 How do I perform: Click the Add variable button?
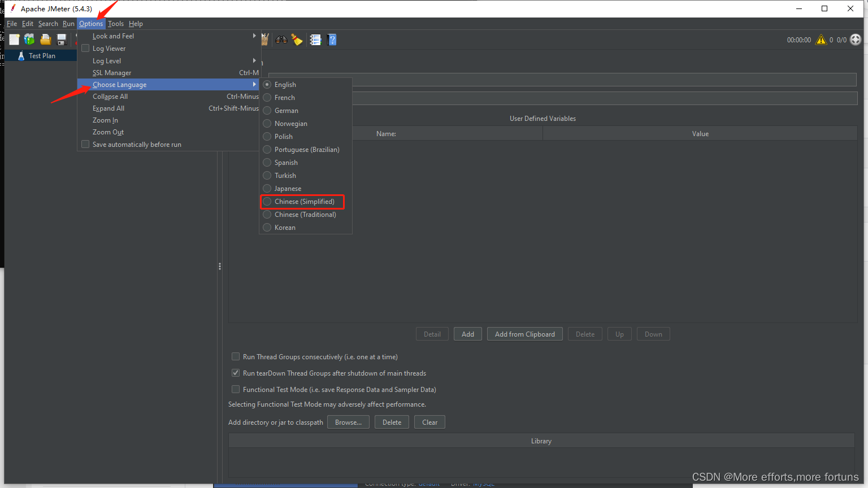(x=468, y=334)
